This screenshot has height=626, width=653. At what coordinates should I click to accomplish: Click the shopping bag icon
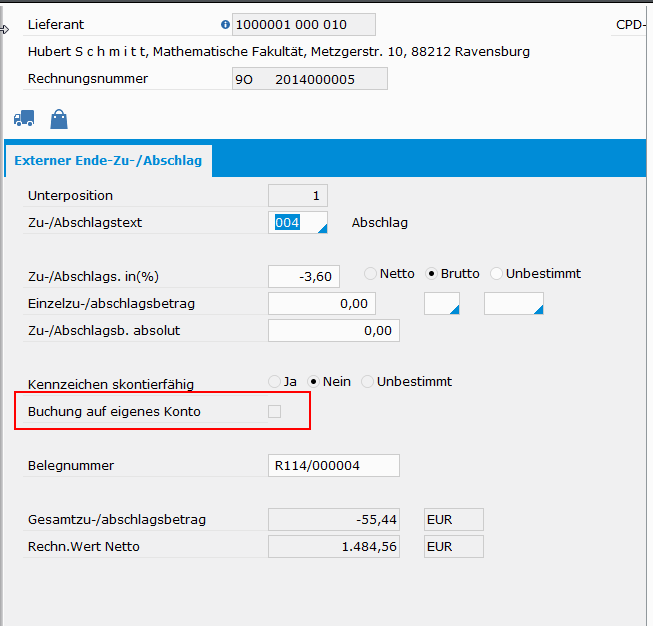[59, 119]
